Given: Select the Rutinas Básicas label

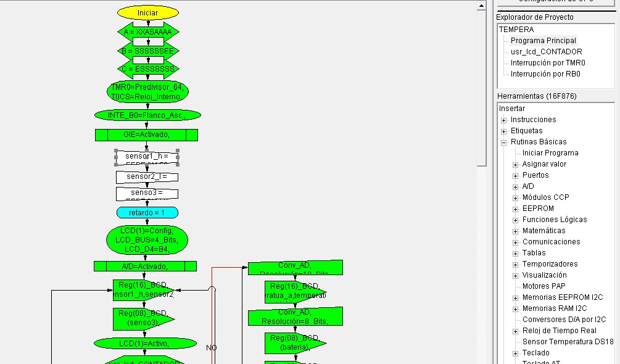Looking at the screenshot, I should click(x=539, y=141).
